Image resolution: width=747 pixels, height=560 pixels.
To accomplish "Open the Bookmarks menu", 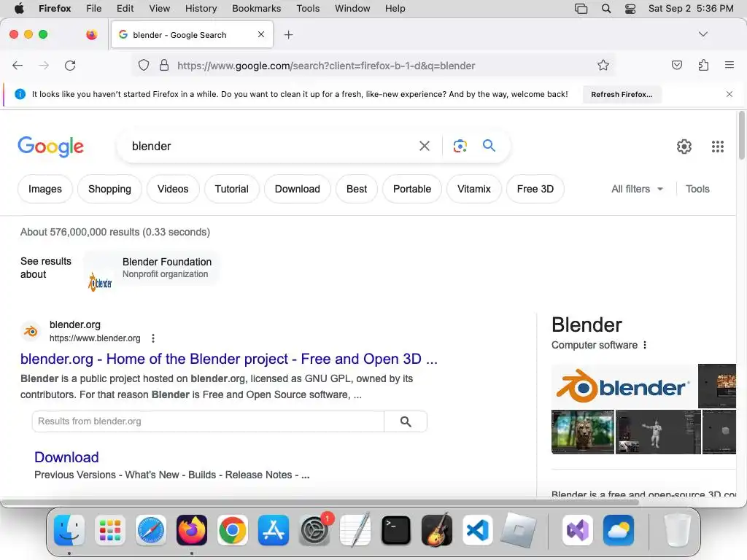I will (x=256, y=9).
